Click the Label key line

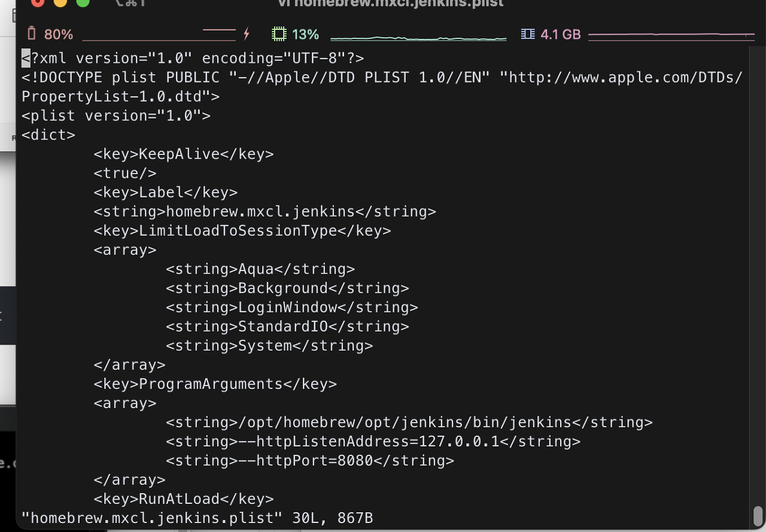(166, 192)
